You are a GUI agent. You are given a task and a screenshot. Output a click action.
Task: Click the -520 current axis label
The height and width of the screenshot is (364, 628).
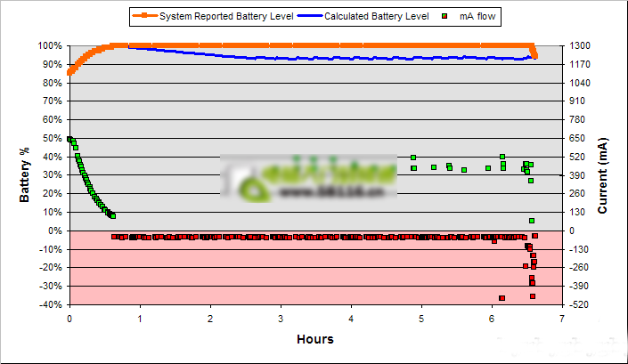tap(579, 304)
